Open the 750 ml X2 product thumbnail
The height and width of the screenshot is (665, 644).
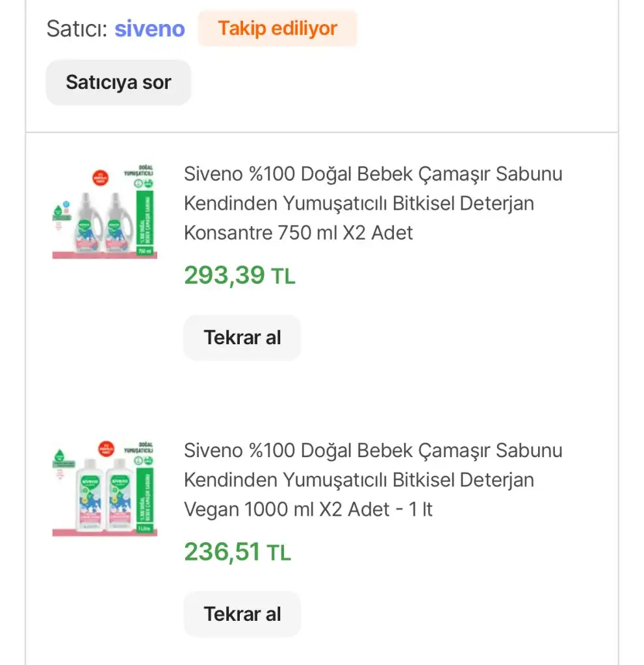[x=105, y=211]
